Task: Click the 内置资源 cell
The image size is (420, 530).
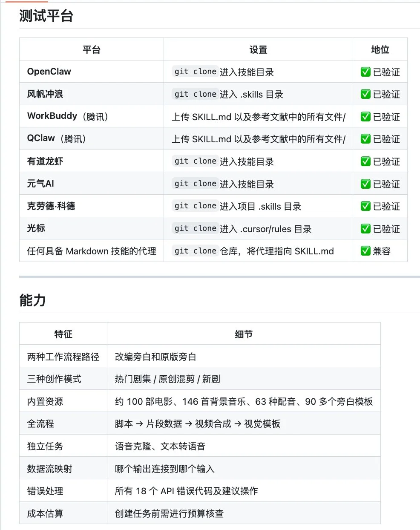Action: (x=63, y=401)
